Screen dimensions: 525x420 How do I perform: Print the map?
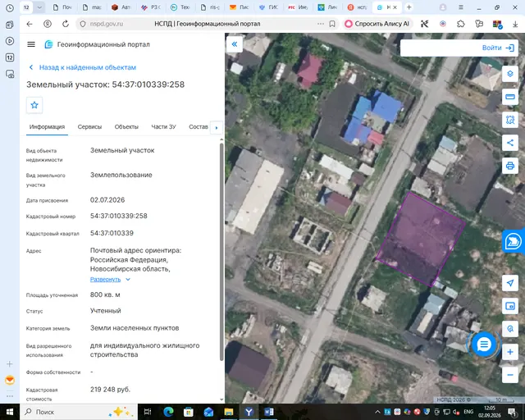[510, 166]
